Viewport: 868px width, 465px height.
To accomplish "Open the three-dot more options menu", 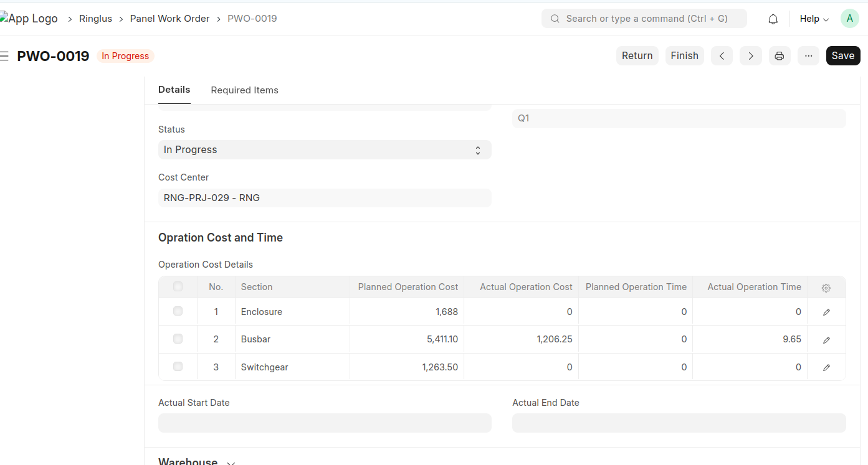I will point(808,56).
